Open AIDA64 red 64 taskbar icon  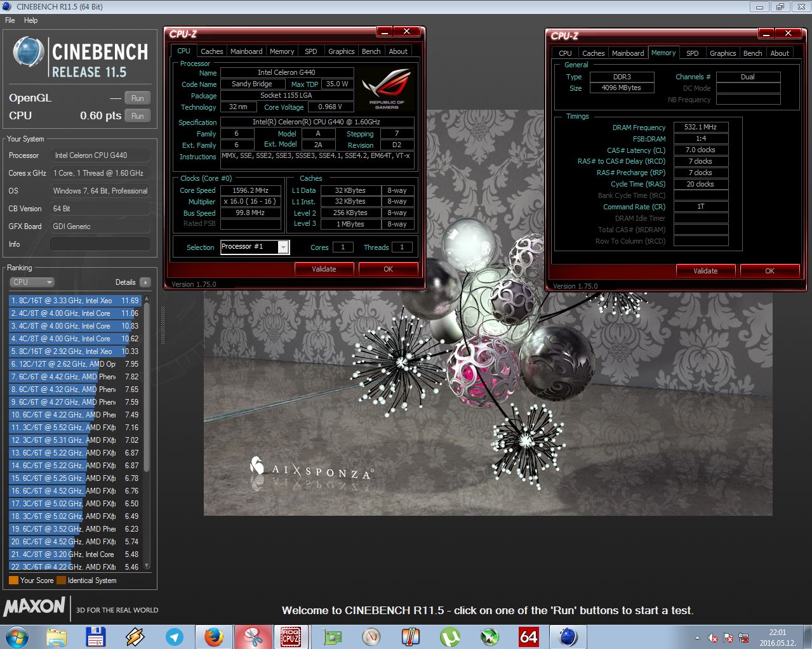[x=528, y=637]
